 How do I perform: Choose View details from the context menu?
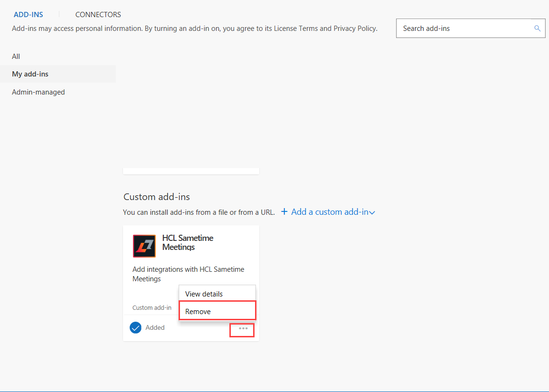(217, 294)
